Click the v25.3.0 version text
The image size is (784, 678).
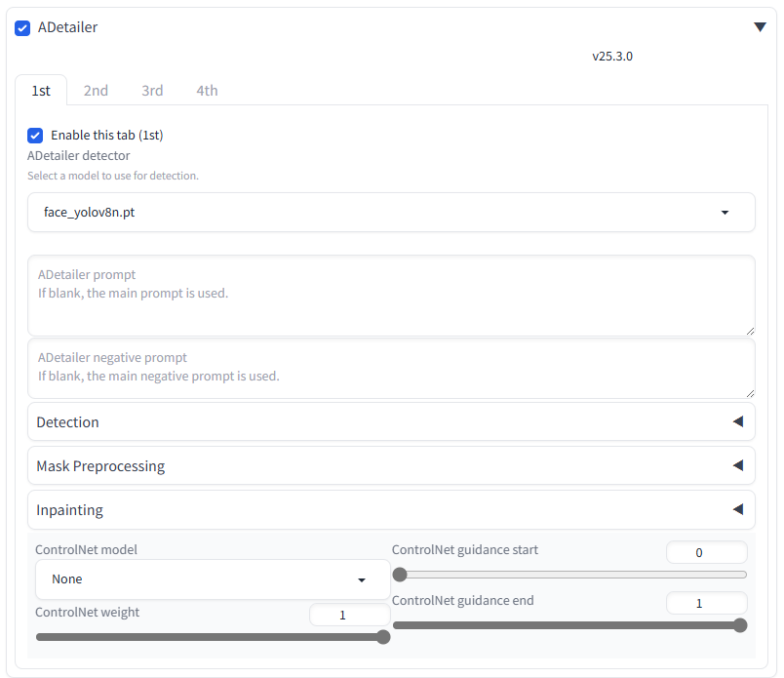(x=612, y=57)
